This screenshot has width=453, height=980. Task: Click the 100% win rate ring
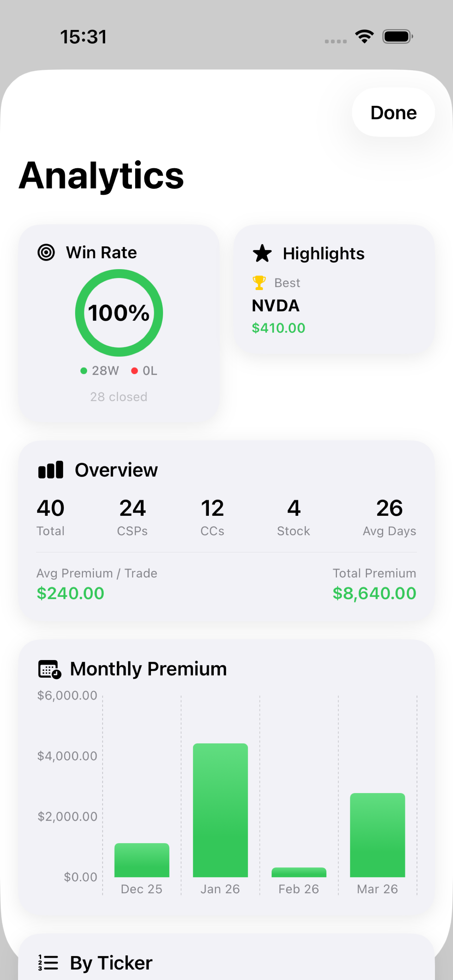point(119,313)
